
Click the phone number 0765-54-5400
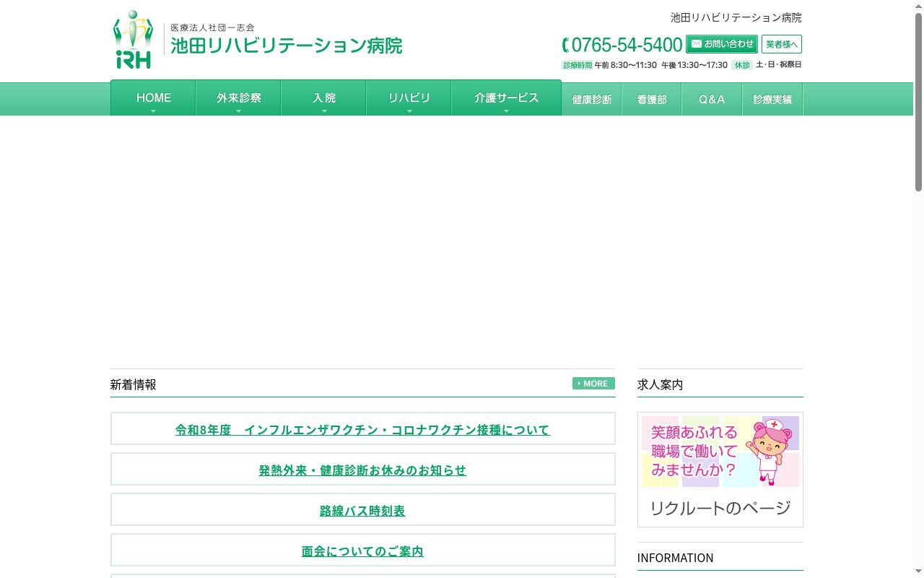pyautogui.click(x=622, y=45)
